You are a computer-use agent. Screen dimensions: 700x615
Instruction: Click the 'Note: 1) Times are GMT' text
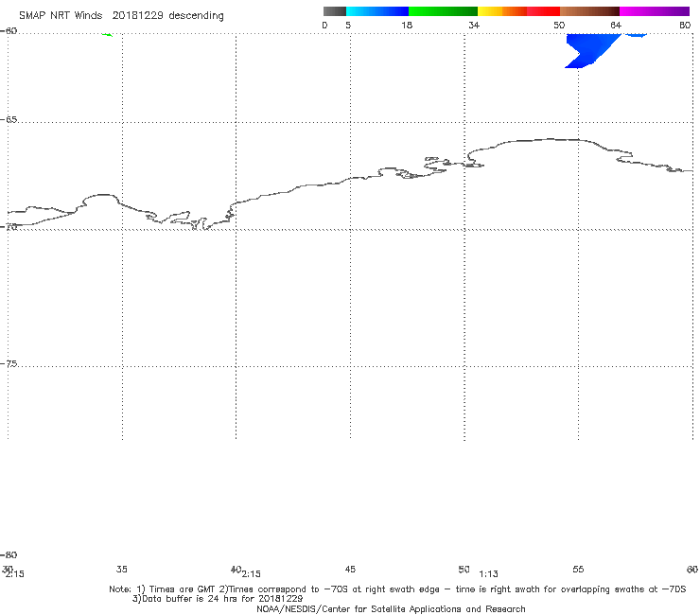tap(163, 589)
